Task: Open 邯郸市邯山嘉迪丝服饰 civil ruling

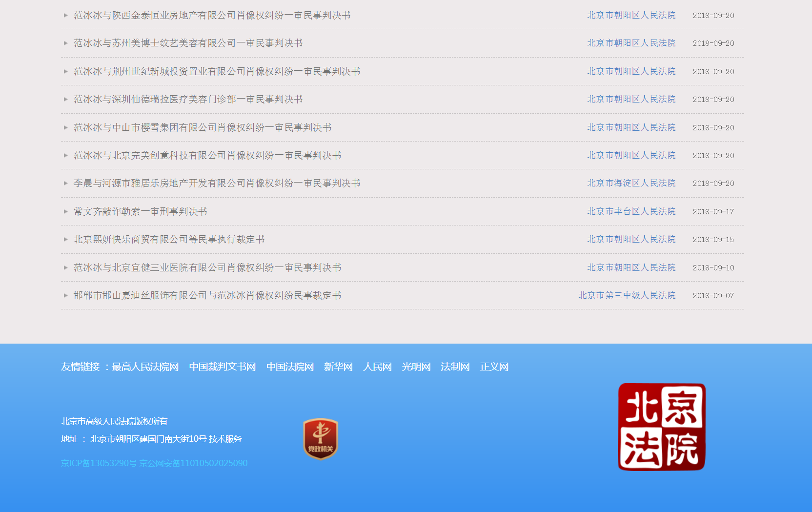Action: (x=207, y=295)
